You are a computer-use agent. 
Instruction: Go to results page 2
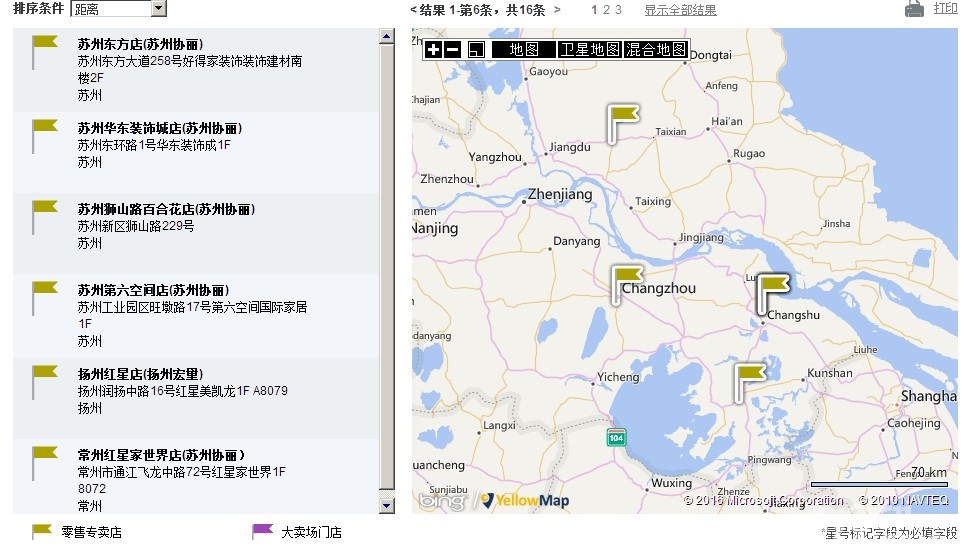click(x=606, y=10)
